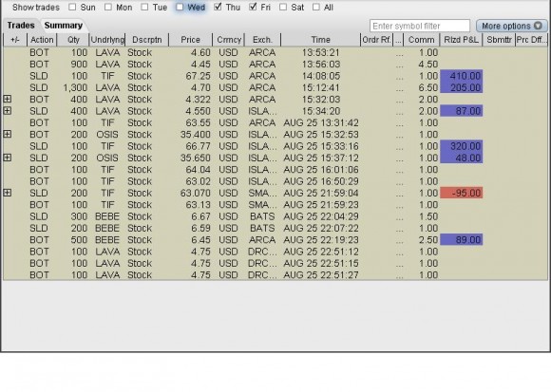Sort by the Comm column header
Screen dimensions: 551x392
(x=421, y=40)
